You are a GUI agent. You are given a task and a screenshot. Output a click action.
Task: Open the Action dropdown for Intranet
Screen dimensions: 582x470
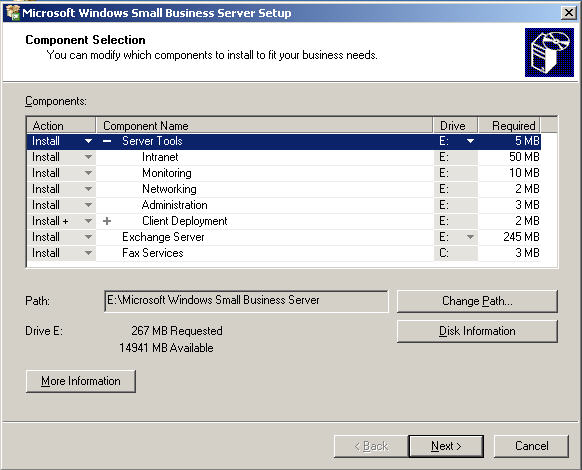coord(88,157)
